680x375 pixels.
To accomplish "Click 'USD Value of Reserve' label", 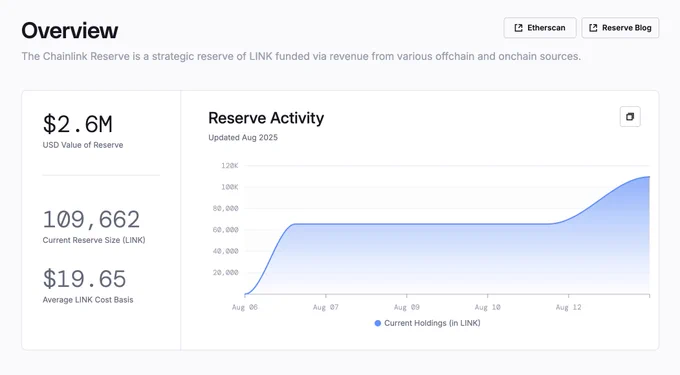I will pos(83,145).
